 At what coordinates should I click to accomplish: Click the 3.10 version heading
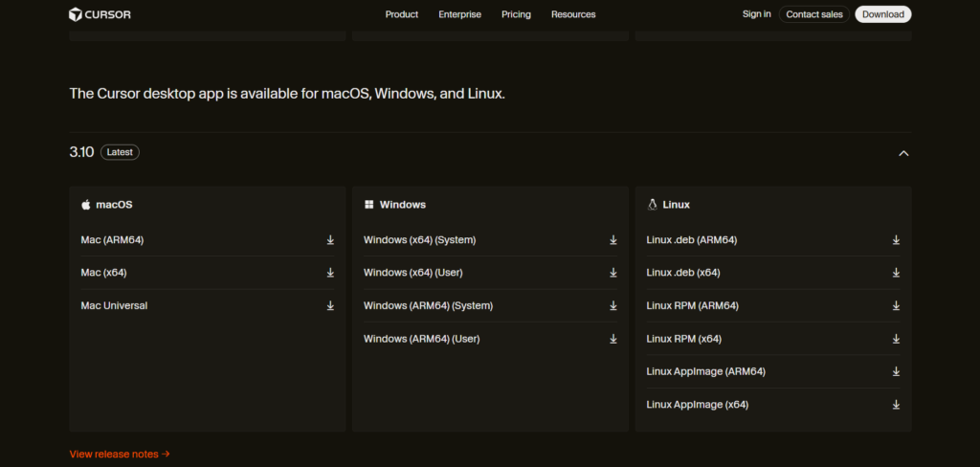point(82,152)
